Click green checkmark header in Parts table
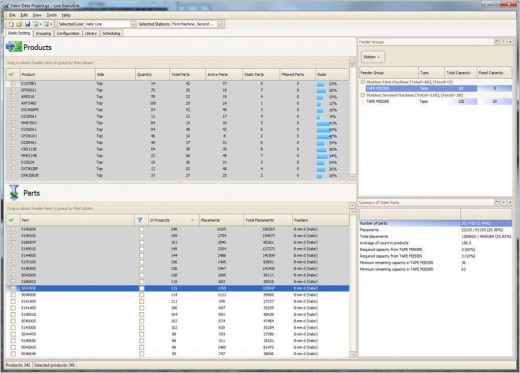The width and height of the screenshot is (520, 373). tap(11, 220)
